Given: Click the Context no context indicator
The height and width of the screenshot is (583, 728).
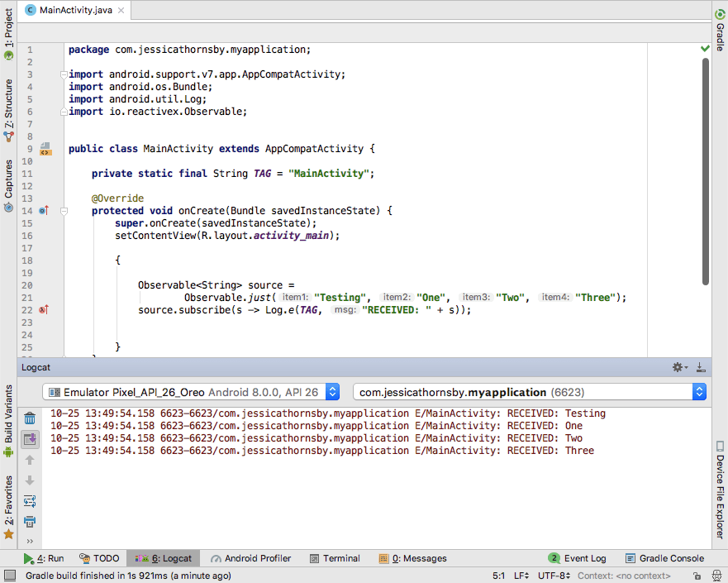Looking at the screenshot, I should [624, 576].
